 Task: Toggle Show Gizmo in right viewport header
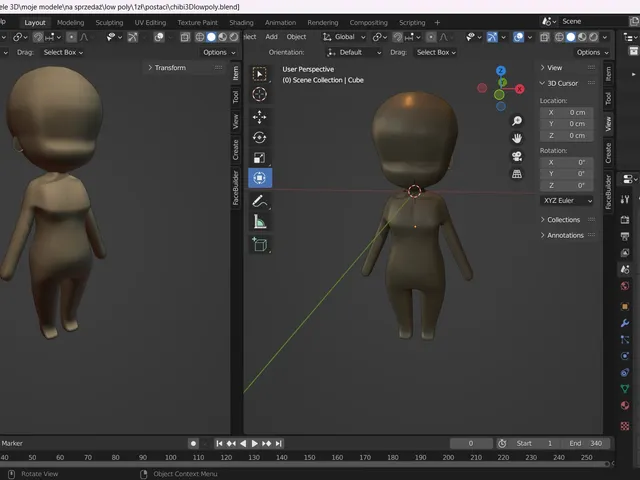point(492,37)
